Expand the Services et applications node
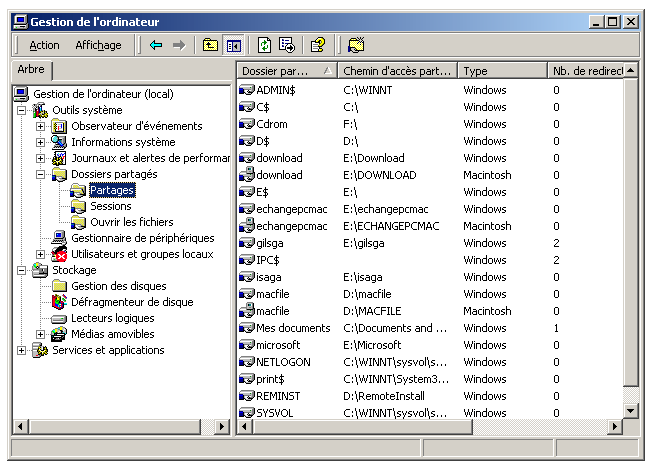Image resolution: width=649 pixels, height=469 pixels. coord(22,351)
